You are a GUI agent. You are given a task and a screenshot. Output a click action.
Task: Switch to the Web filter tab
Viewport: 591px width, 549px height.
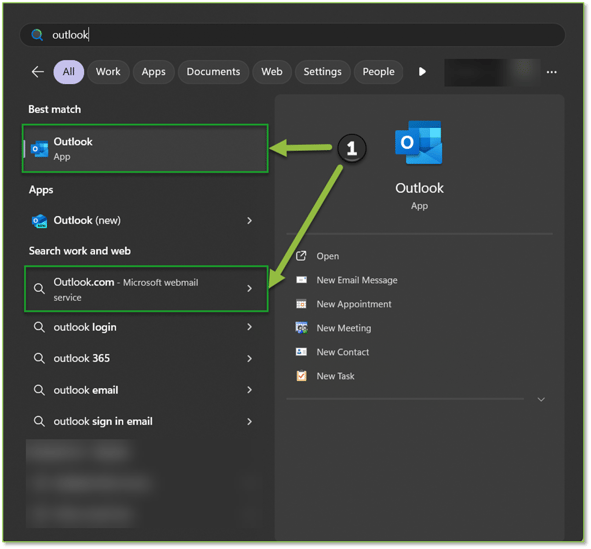click(272, 72)
